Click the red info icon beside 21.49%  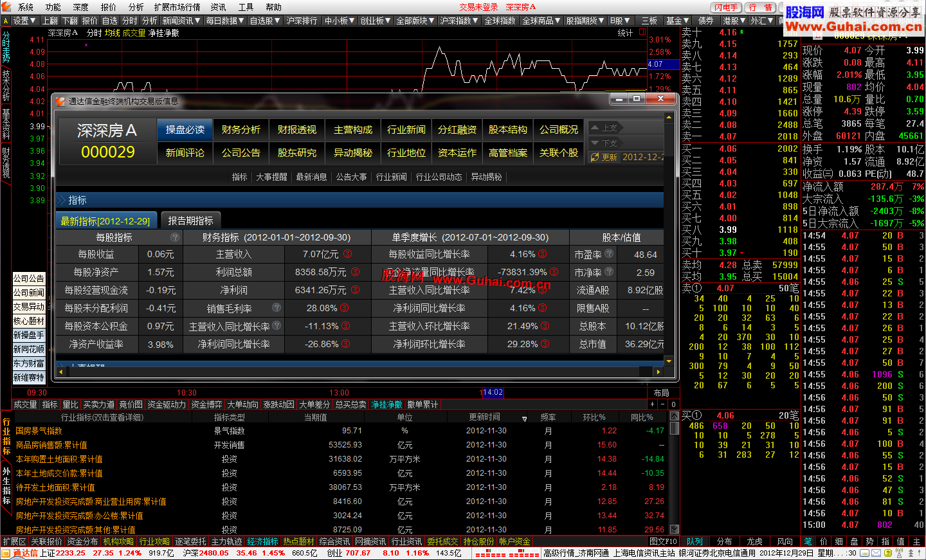point(545,326)
